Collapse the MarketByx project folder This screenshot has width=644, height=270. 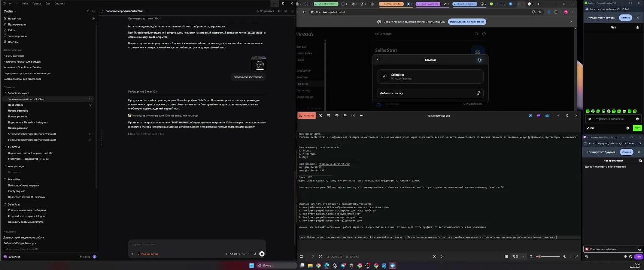[14, 180]
